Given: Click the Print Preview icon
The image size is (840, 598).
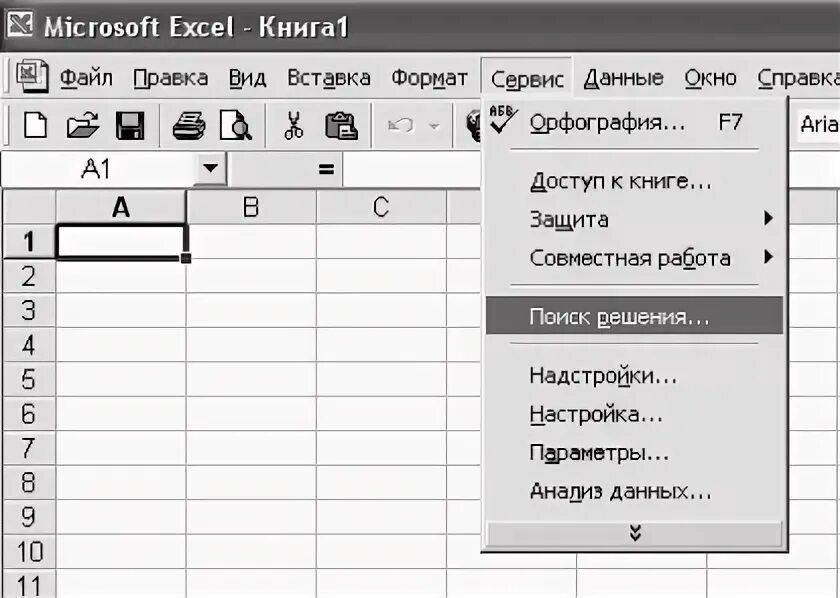Looking at the screenshot, I should point(236,126).
